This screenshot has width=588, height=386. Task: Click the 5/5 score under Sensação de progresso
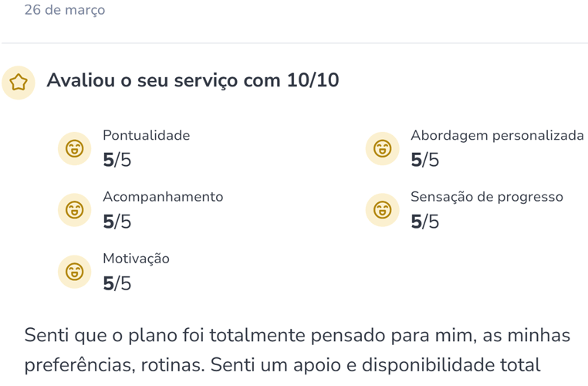click(x=424, y=222)
